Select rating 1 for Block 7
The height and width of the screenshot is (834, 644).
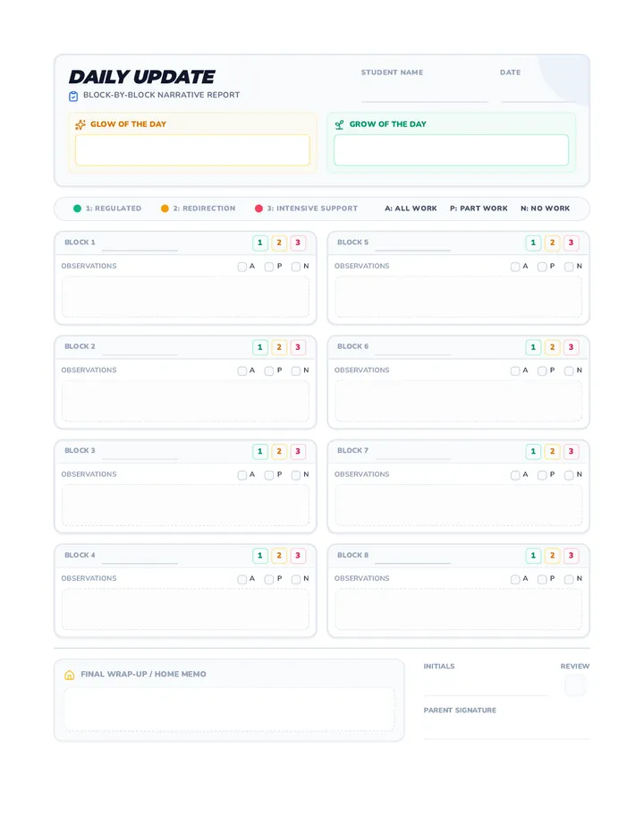533,452
